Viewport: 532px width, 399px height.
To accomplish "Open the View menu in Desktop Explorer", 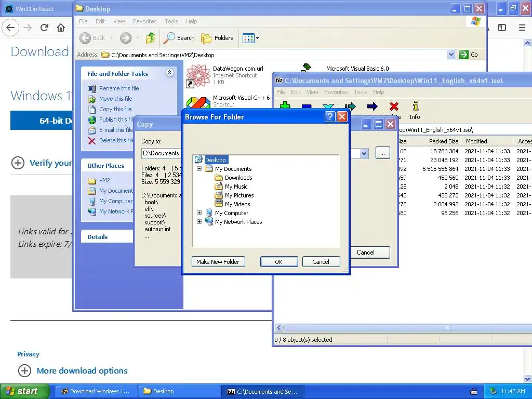I will click(119, 21).
